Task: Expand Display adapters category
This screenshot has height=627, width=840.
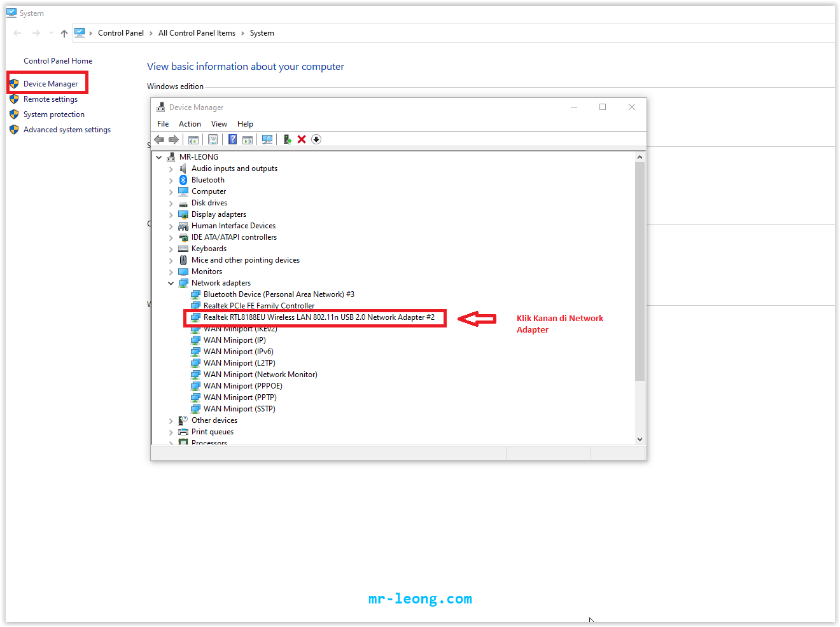Action: click(171, 215)
